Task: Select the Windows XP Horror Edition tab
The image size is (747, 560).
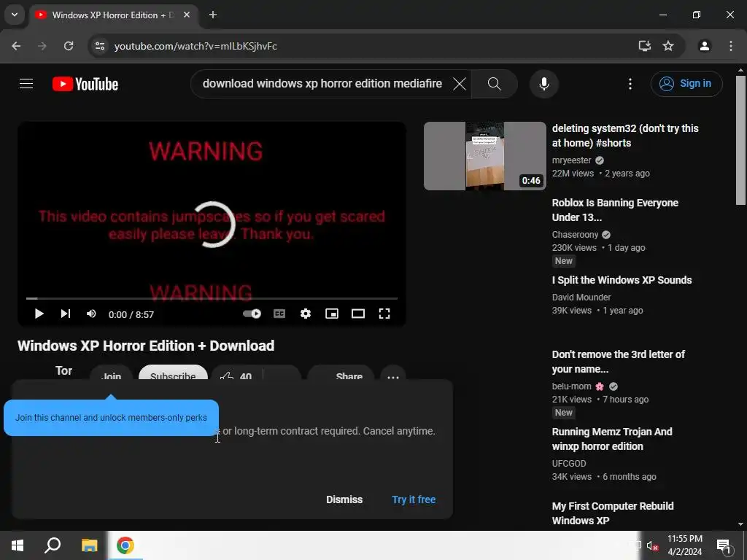Action: [113, 15]
